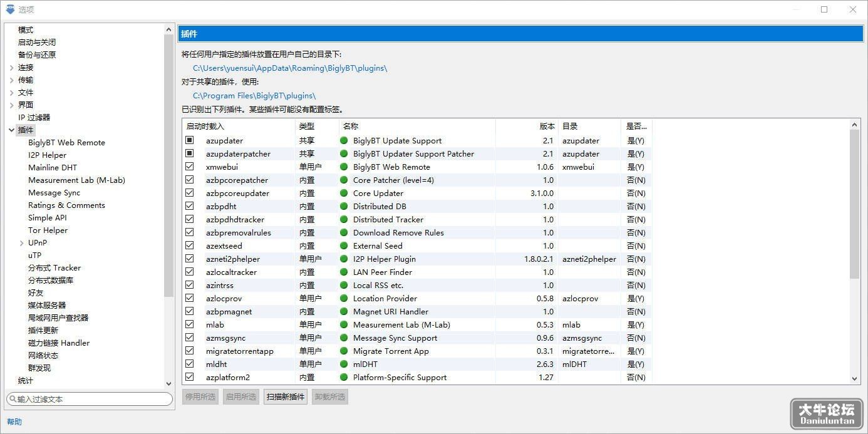Image resolution: width=868 pixels, height=434 pixels.
Task: Click green status dot beside Download Remove Rules
Action: tap(344, 232)
